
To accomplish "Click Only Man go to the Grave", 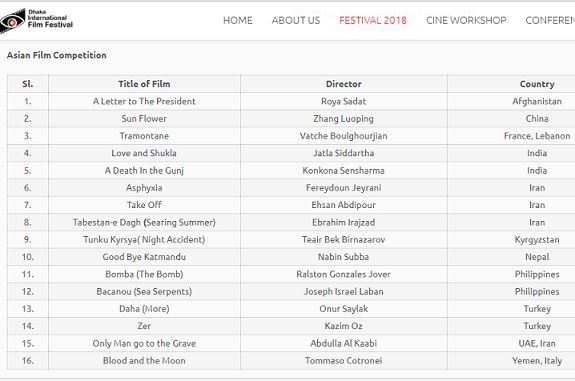I will click(x=144, y=344).
